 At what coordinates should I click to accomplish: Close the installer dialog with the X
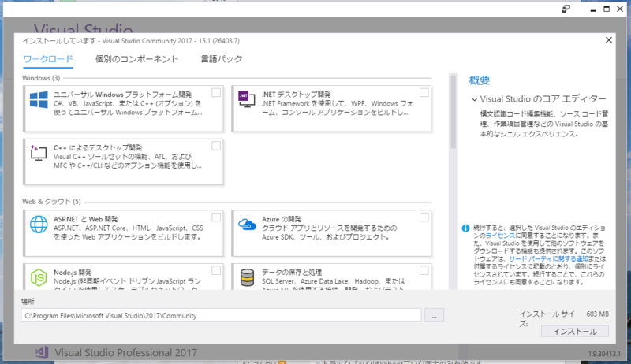coord(608,39)
